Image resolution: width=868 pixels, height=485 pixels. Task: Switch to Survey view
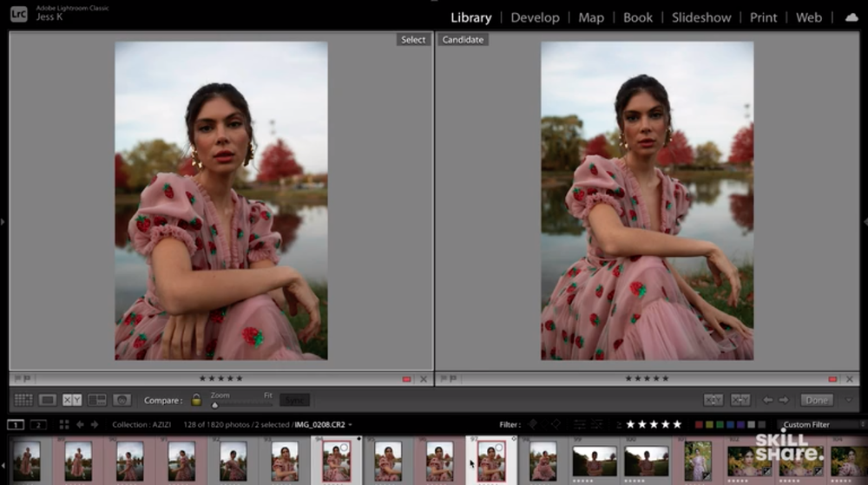point(97,400)
